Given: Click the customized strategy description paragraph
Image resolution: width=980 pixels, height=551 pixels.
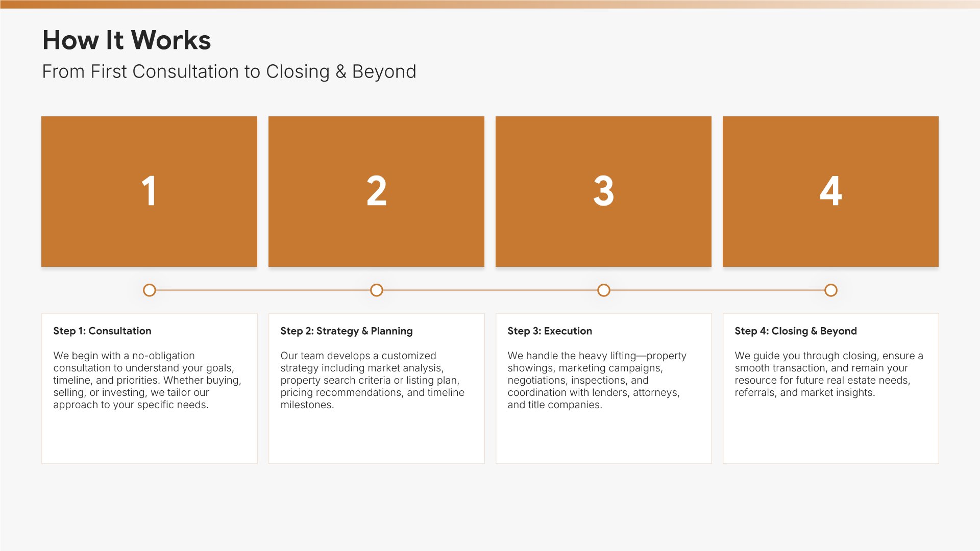Looking at the screenshot, I should pos(373,380).
